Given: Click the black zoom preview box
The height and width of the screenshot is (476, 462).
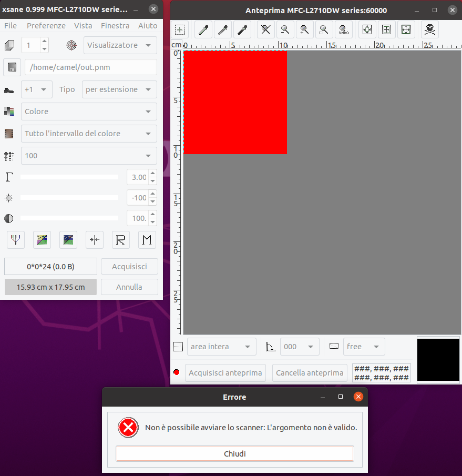Looking at the screenshot, I should click(x=438, y=360).
